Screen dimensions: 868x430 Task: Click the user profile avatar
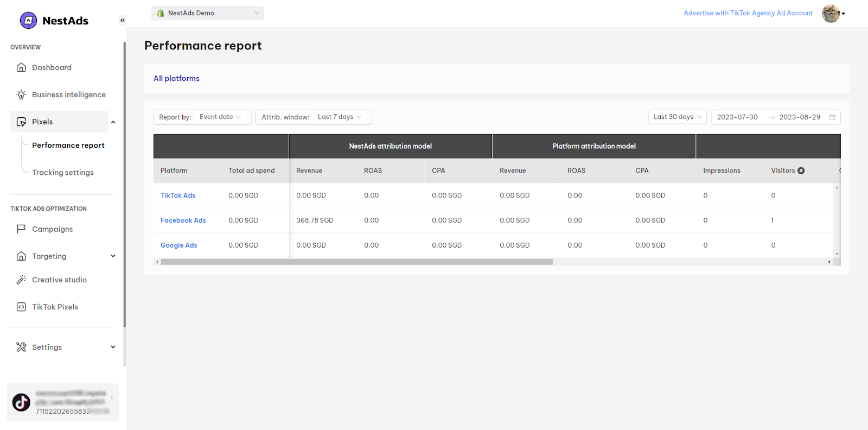[831, 14]
